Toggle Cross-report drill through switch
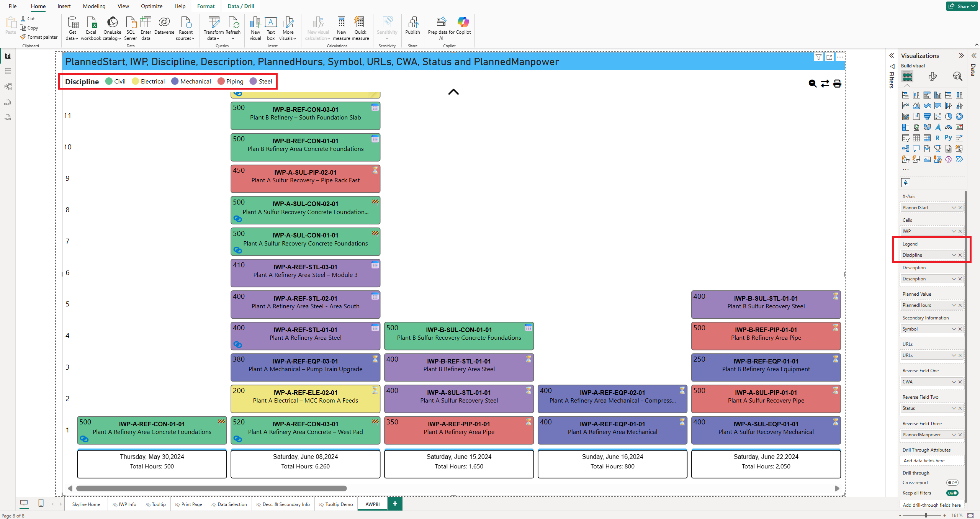Screen dimensions: 980x519 coord(952,483)
